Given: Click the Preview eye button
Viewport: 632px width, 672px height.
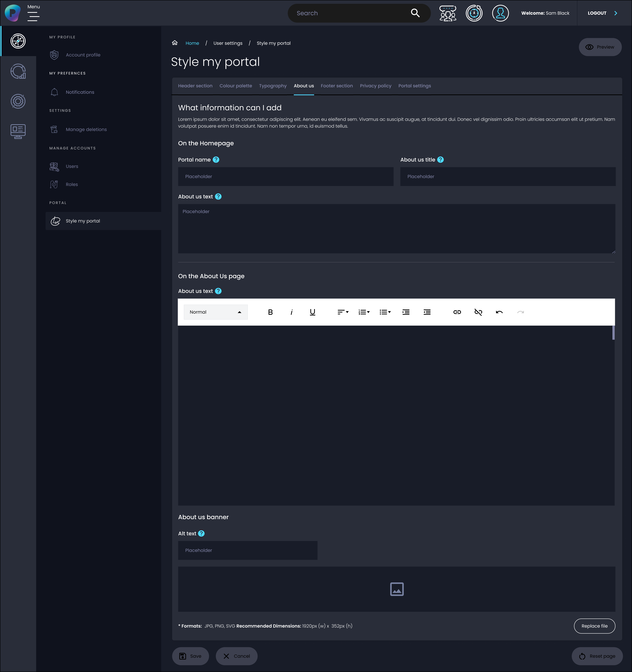Looking at the screenshot, I should (600, 47).
